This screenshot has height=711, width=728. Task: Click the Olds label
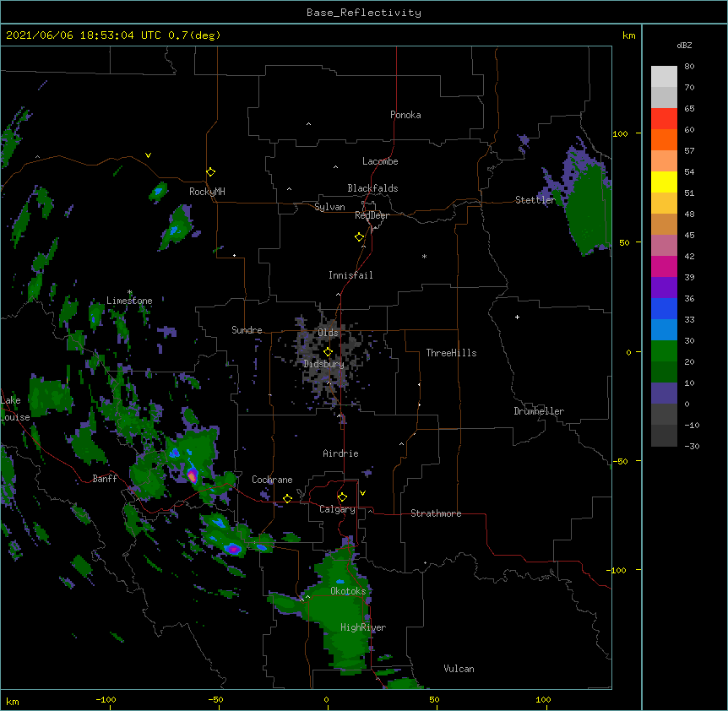point(328,333)
